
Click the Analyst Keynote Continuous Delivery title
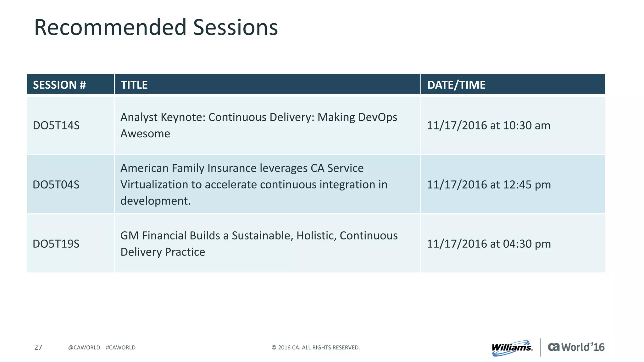click(259, 125)
